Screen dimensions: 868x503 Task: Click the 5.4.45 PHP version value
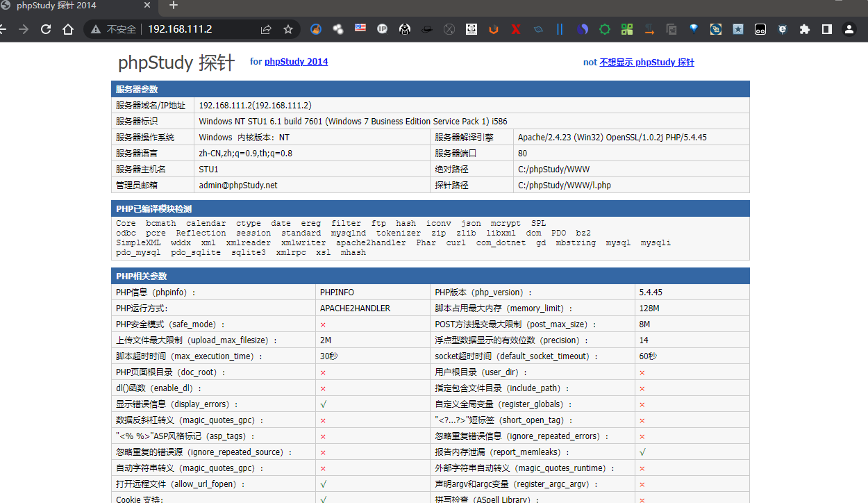tap(652, 292)
